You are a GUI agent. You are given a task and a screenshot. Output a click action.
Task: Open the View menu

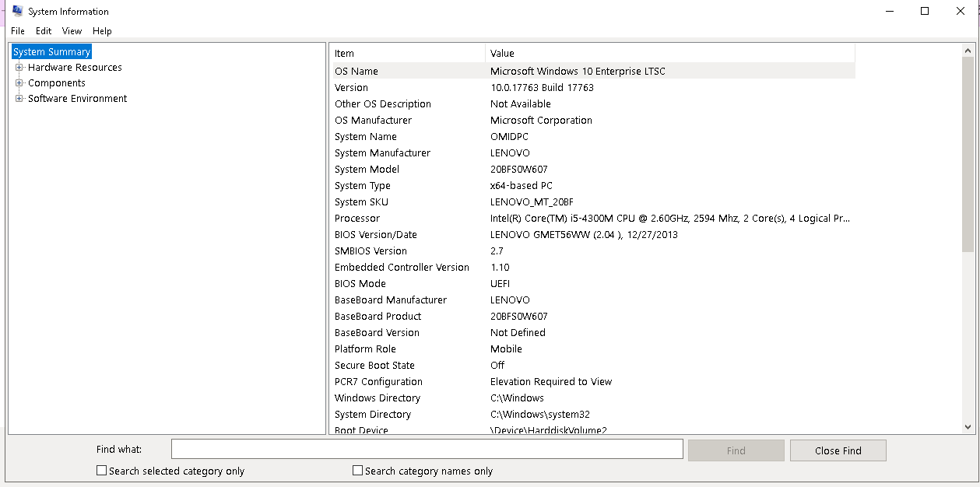[72, 31]
